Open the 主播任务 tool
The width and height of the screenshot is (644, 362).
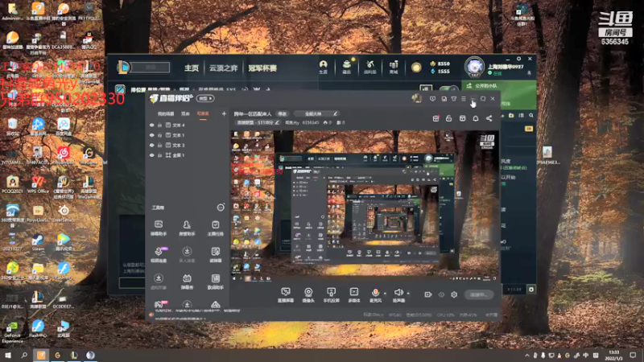click(x=215, y=228)
